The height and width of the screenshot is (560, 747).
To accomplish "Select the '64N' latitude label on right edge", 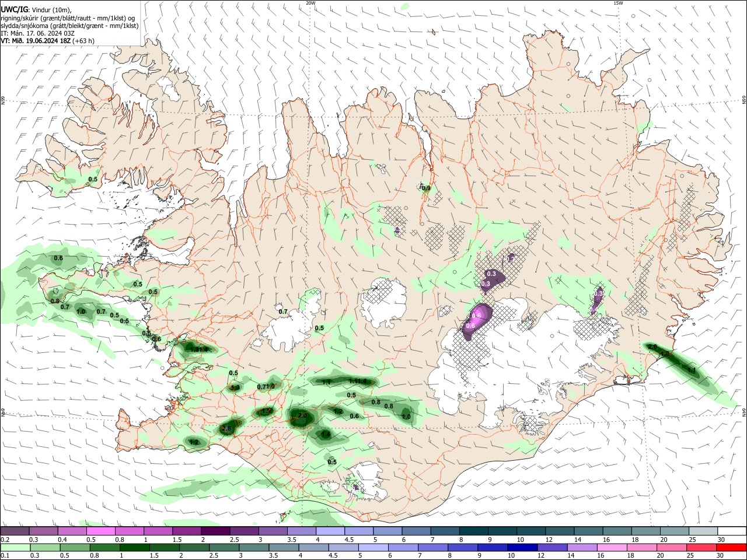I will (x=743, y=411).
